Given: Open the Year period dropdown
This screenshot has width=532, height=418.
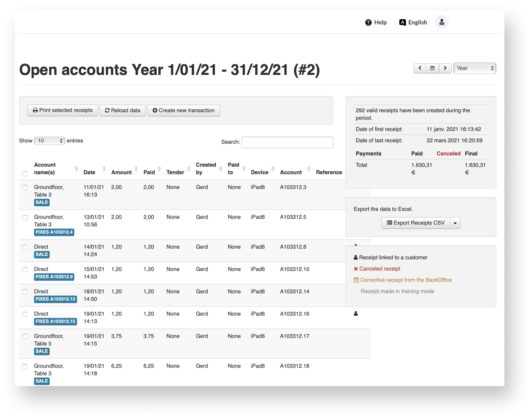Looking at the screenshot, I should click(x=475, y=68).
